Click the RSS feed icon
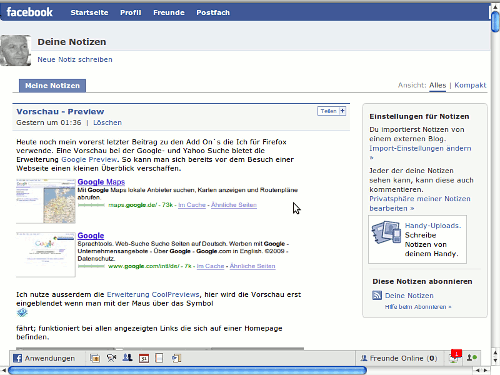The image size is (500, 375). [377, 295]
